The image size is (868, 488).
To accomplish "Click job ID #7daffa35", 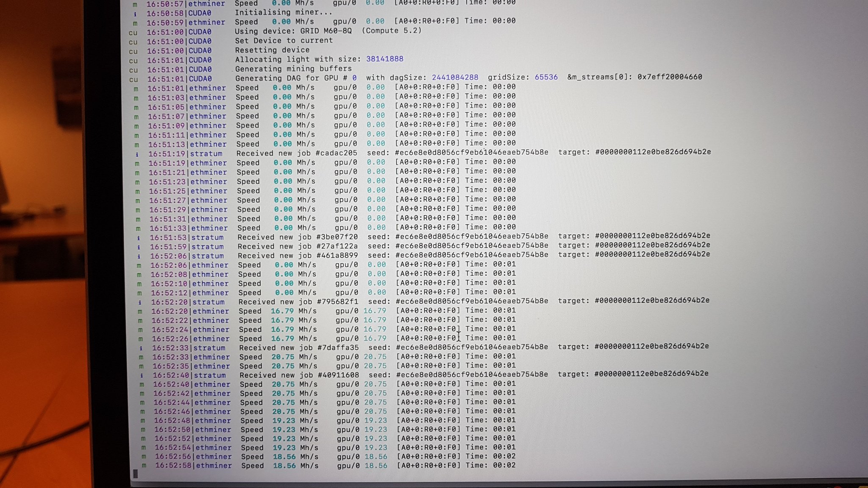I will point(338,347).
